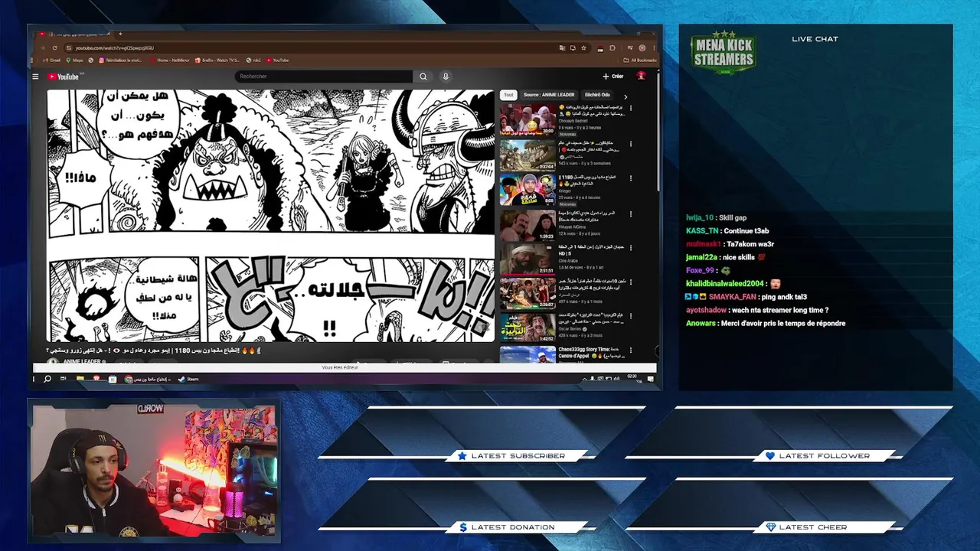Open Windows taskbar search magnifier

pos(47,379)
